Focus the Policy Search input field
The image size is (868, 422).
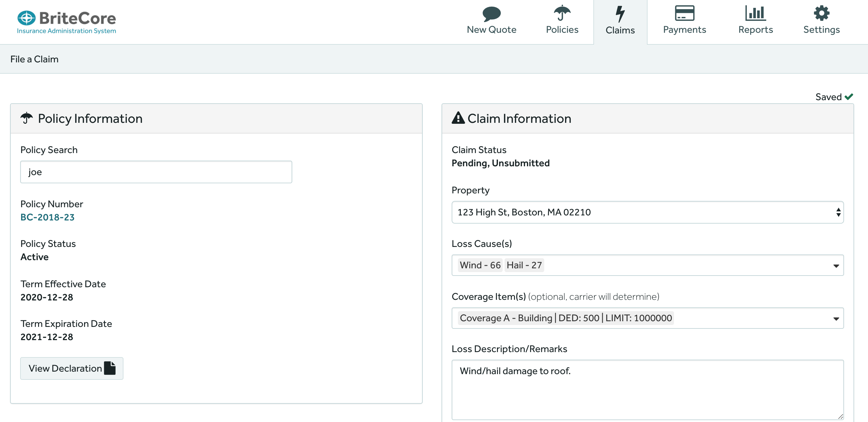[156, 172]
